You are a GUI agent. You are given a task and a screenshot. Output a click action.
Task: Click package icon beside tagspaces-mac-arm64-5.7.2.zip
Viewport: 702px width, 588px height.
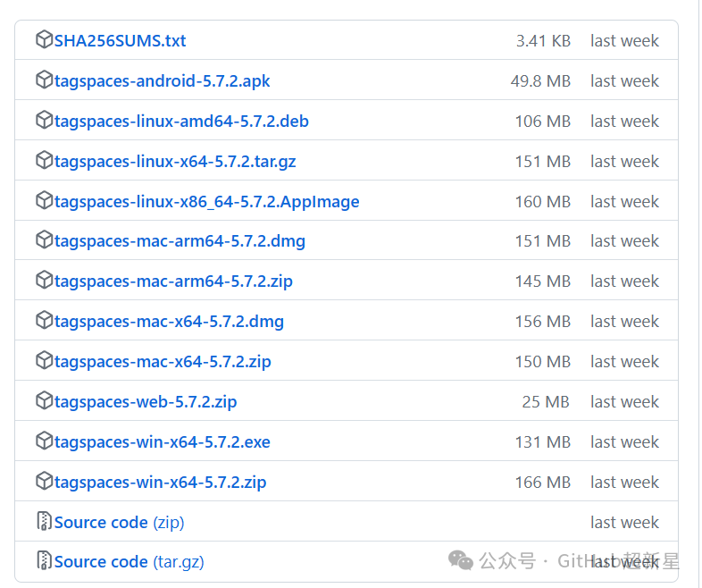tap(44, 280)
